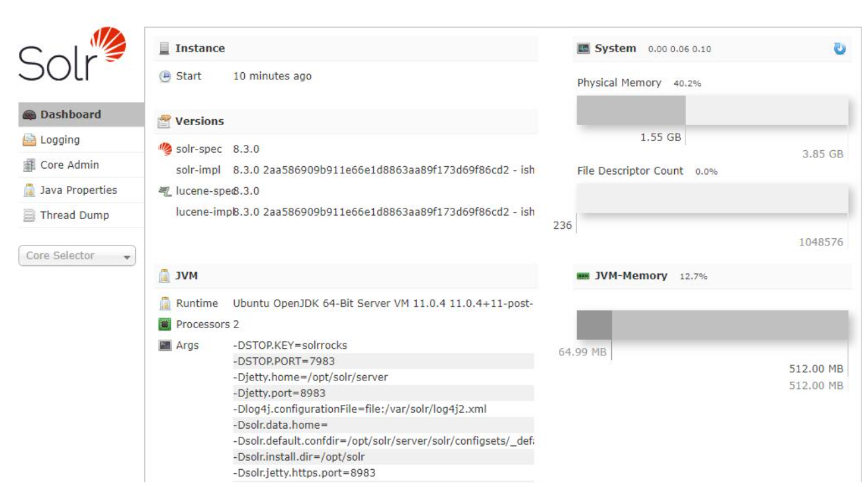Click the Args terminal icon
This screenshot has width=868, height=487.
pos(165,345)
